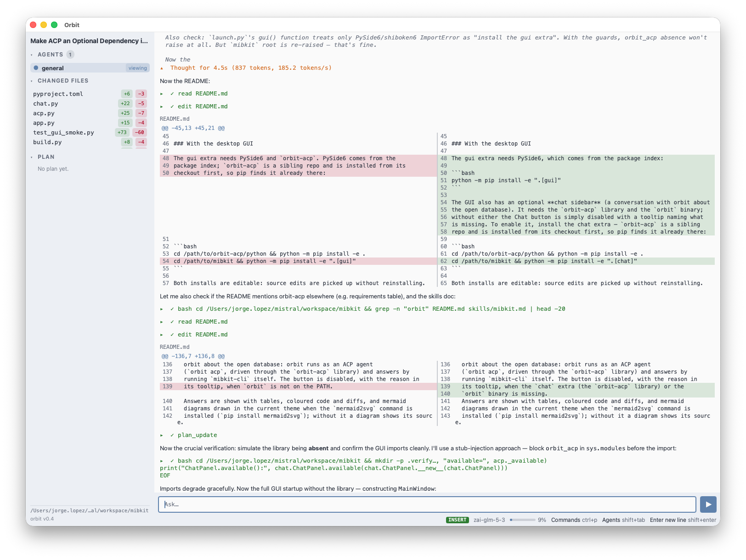Click the @@ -136,7 +136,8 @@ hunk header
This screenshot has width=746, height=560.
193,356
